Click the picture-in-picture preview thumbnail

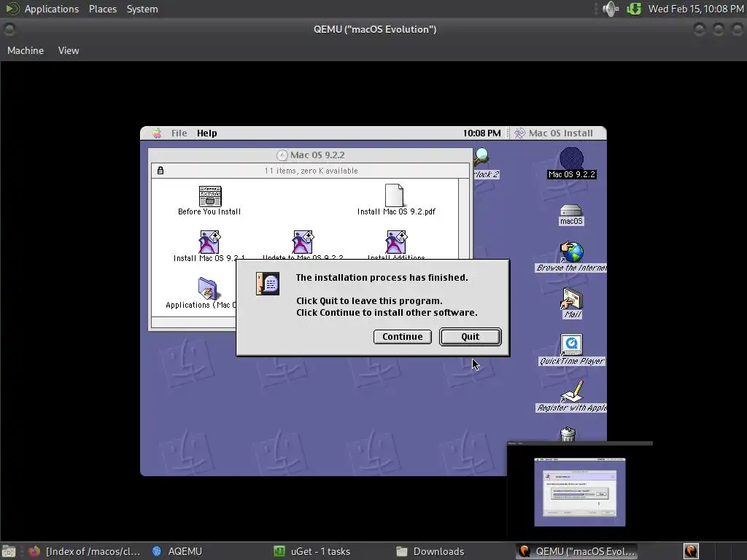pos(580,491)
